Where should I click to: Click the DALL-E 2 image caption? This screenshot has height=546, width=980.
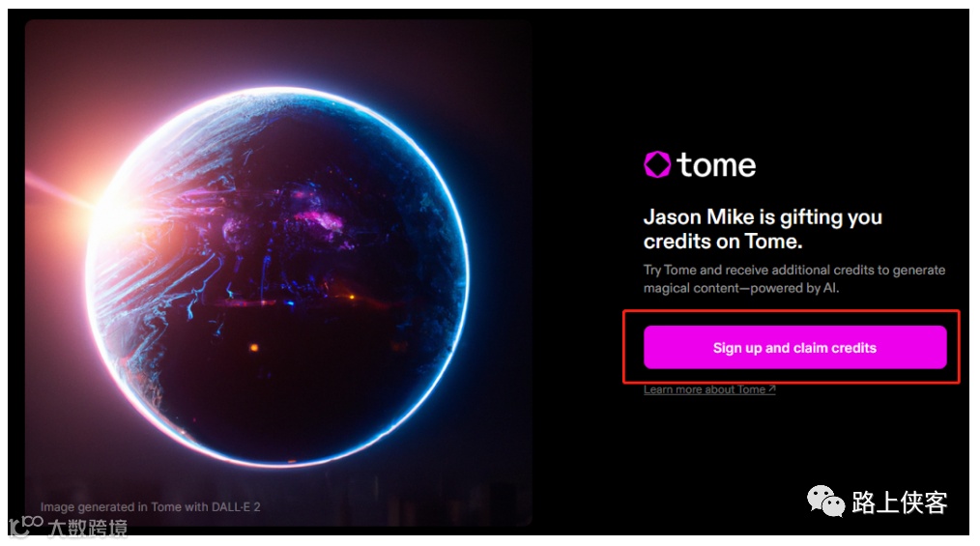click(151, 506)
